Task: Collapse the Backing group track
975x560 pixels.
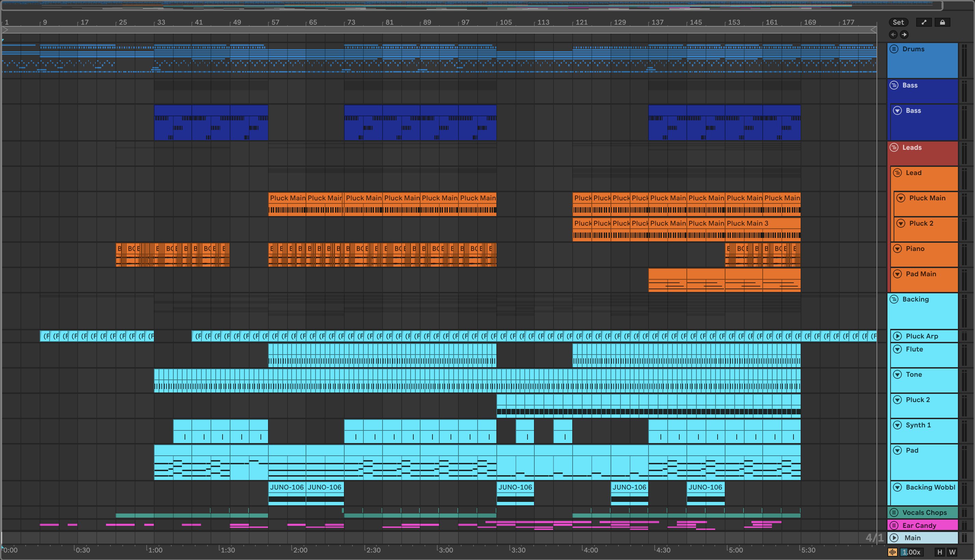Action: pos(894,299)
